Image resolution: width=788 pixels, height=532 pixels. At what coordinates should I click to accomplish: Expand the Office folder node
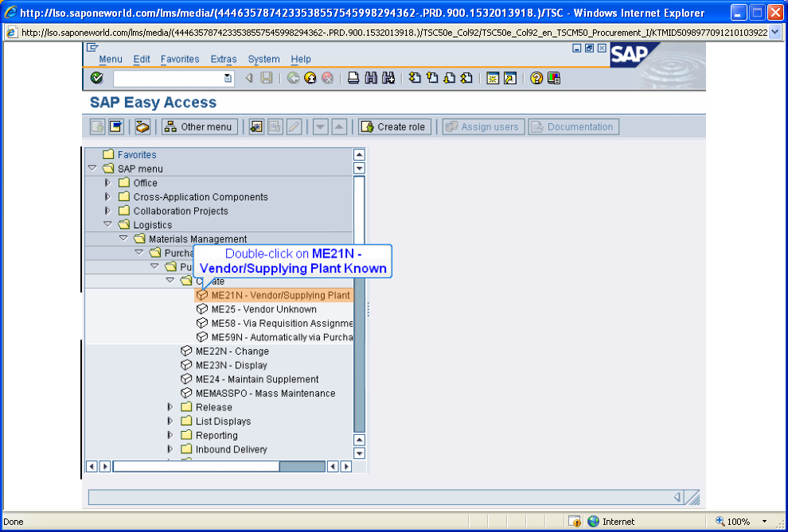[x=107, y=183]
